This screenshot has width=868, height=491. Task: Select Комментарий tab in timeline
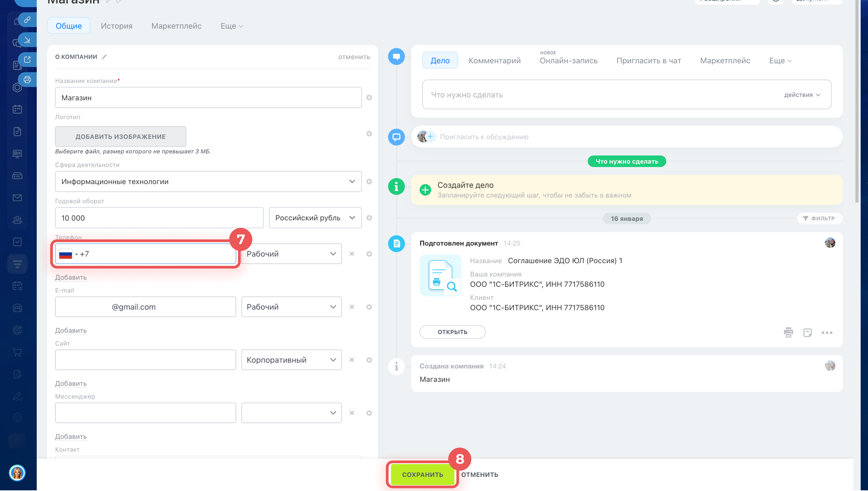[x=494, y=61]
